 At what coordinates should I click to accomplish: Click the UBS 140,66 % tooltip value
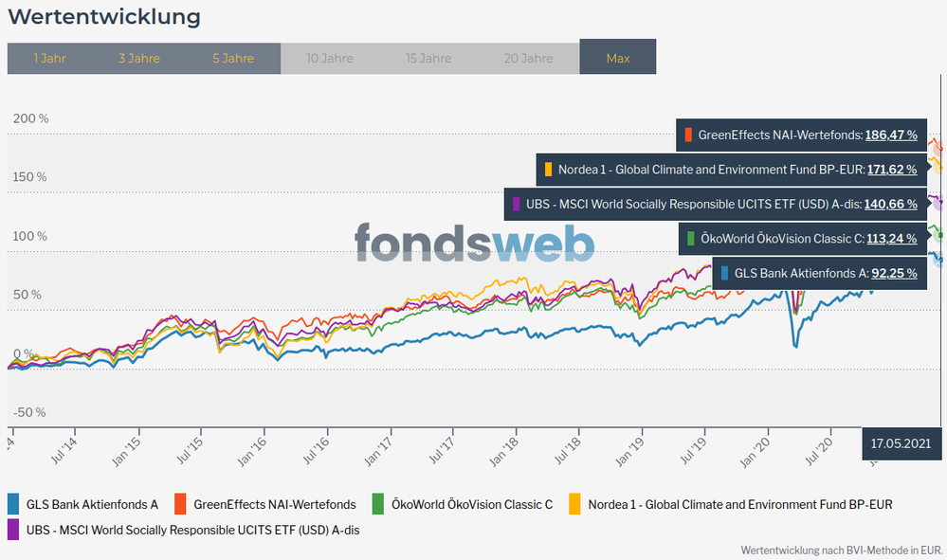tap(890, 204)
